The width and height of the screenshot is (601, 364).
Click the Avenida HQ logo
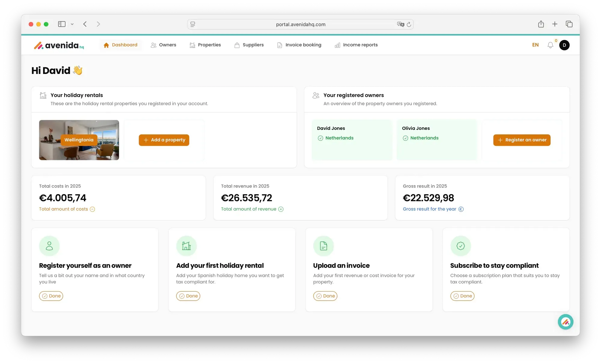[59, 45]
